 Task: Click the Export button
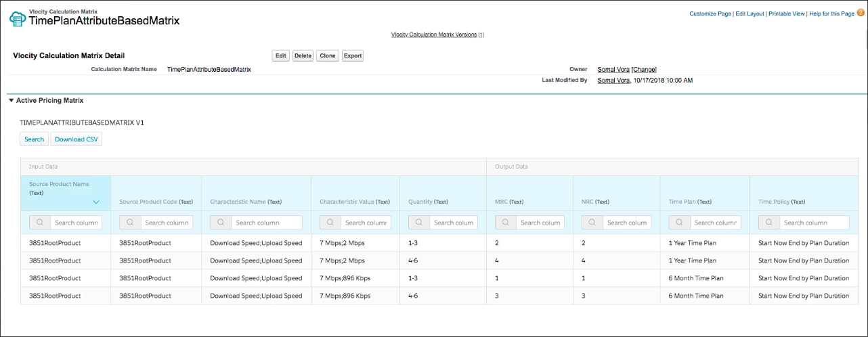click(x=353, y=55)
